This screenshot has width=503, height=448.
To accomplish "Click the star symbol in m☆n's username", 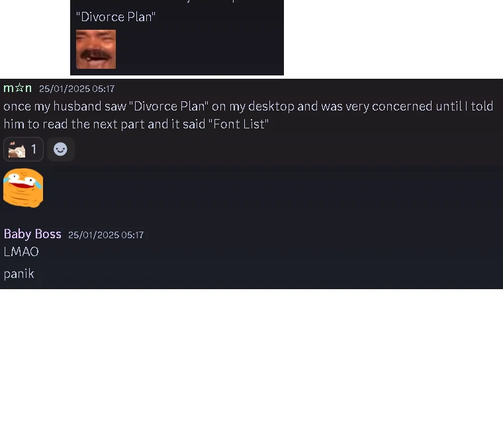I will point(20,87).
